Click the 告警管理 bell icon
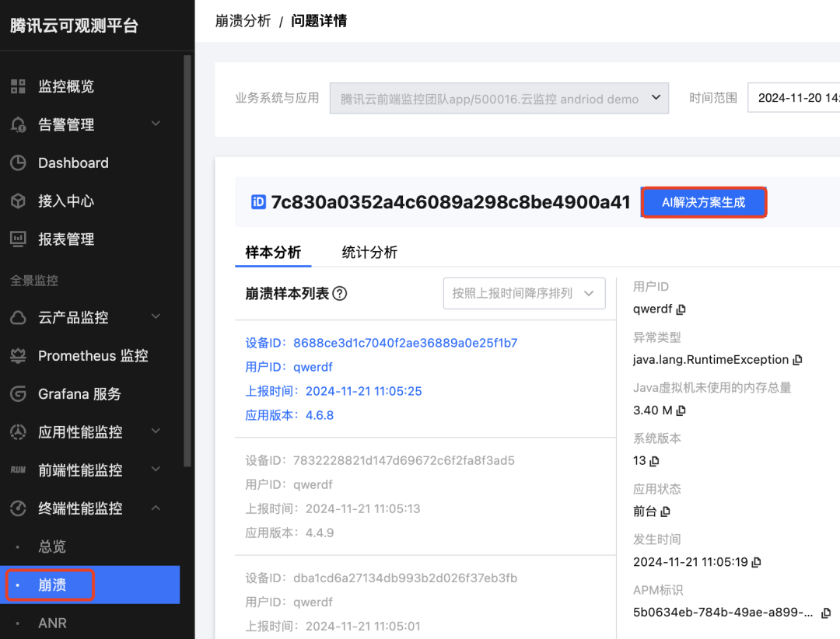The height and width of the screenshot is (639, 840). point(18,124)
